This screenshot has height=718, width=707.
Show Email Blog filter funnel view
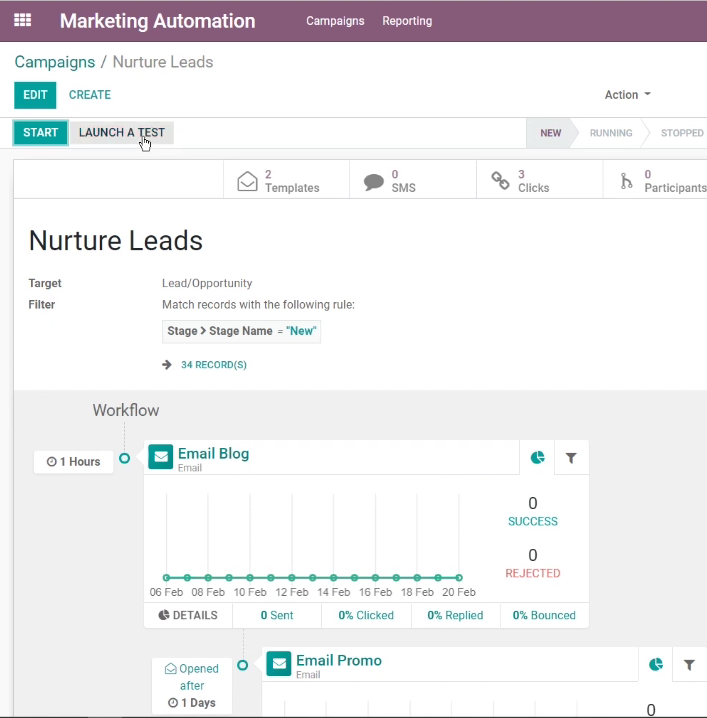[x=571, y=457]
